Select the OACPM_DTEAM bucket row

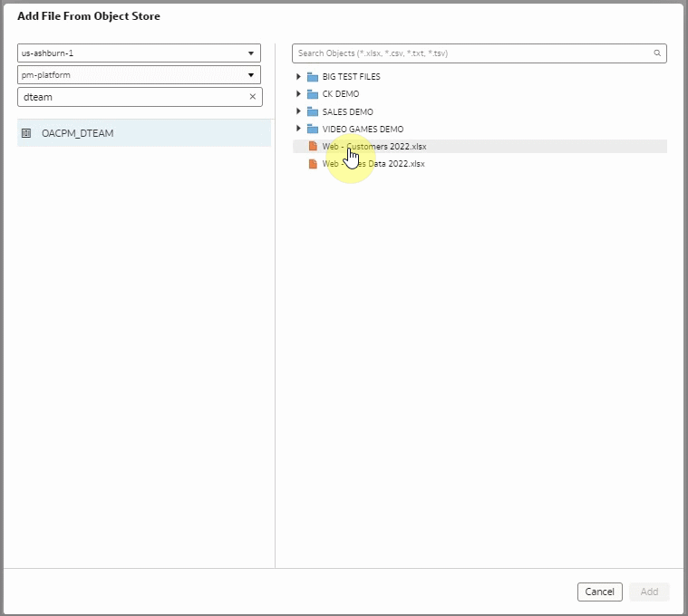click(x=144, y=133)
